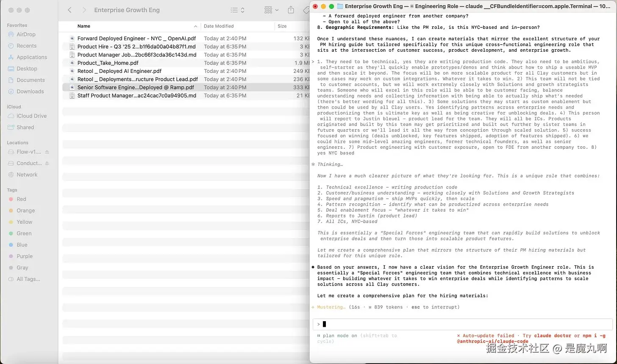The width and height of the screenshot is (617, 364).
Task: Click date cell of Product_Take_Home.pdf row
Action: point(225,63)
